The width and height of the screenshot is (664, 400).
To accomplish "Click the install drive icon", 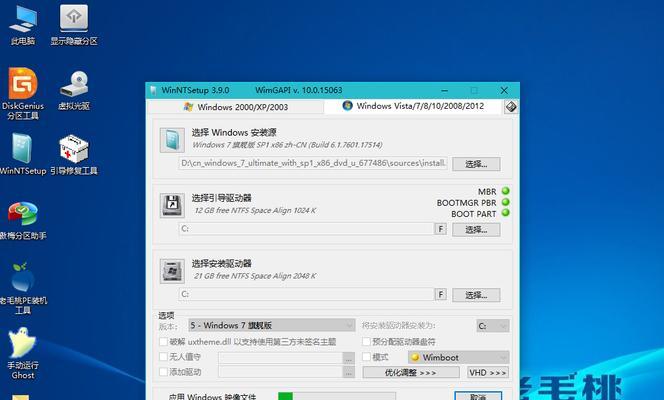I will tap(172, 271).
